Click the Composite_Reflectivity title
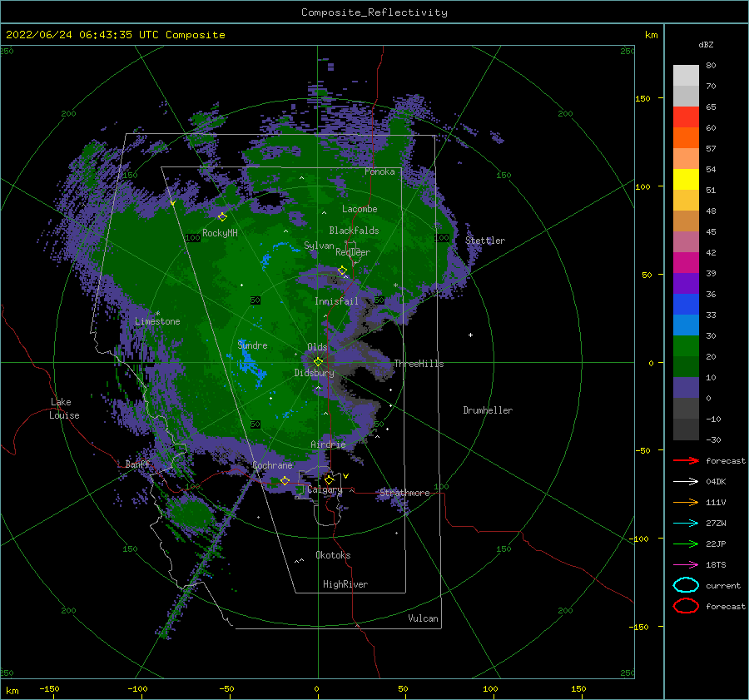Image resolution: width=749 pixels, height=700 pixels. click(374, 12)
